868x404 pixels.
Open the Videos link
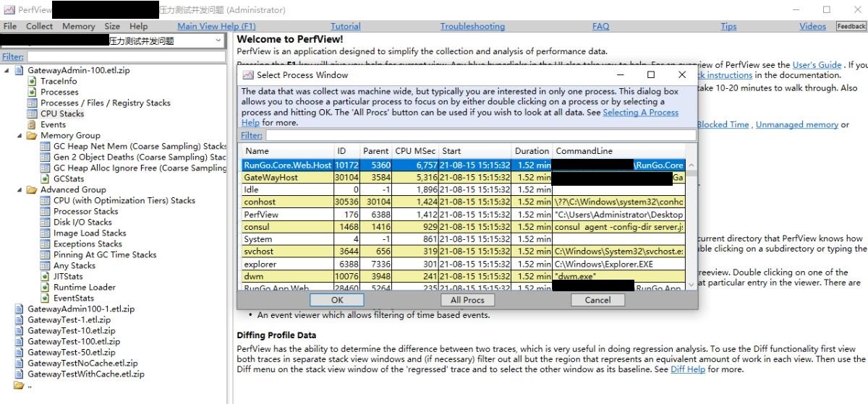812,26
